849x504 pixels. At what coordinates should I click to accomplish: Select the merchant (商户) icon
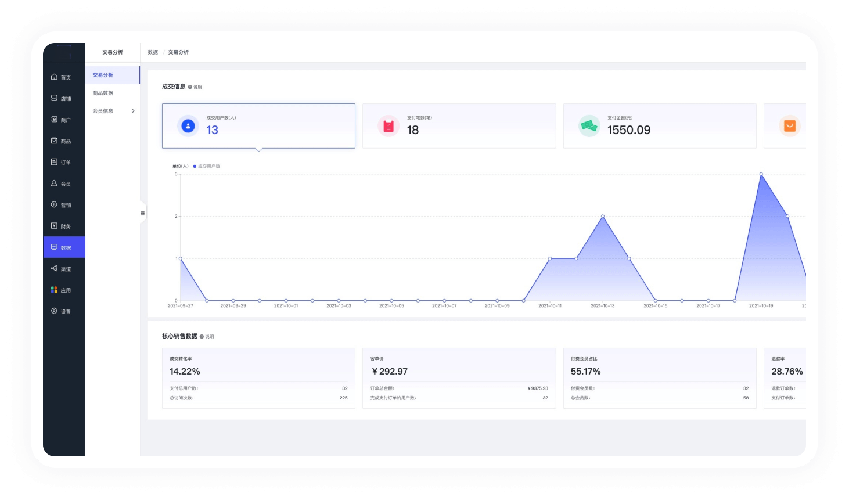click(54, 120)
